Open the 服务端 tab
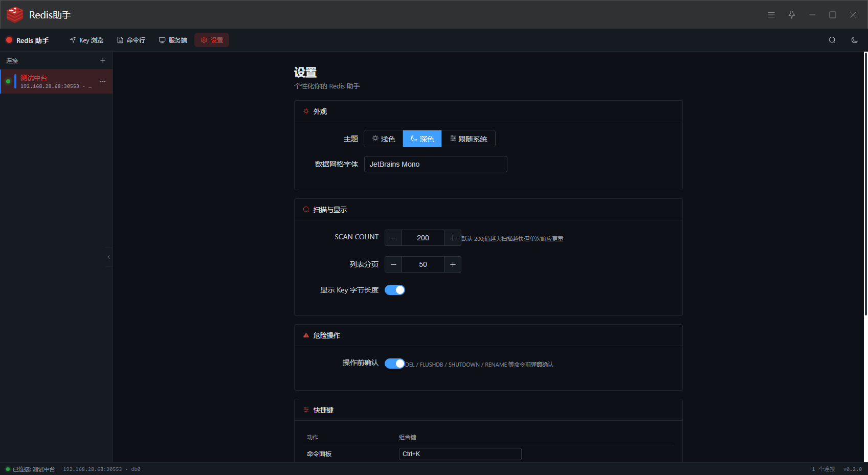868x475 pixels. 173,40
